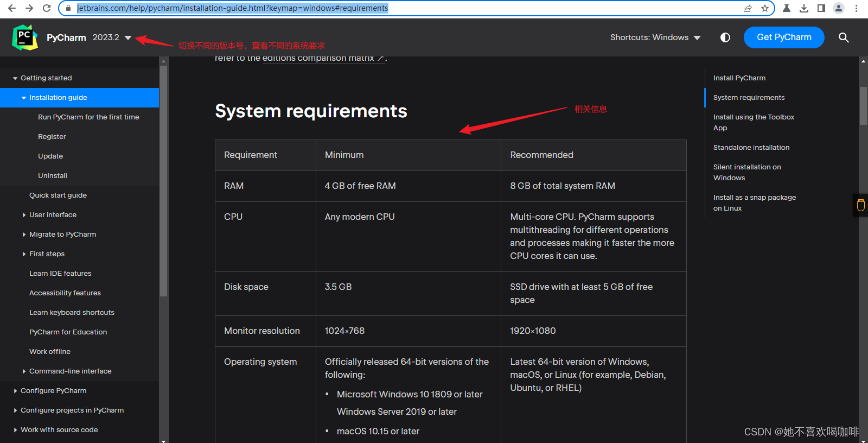This screenshot has width=868, height=443.
Task: Open the Update page in sidebar
Action: pyautogui.click(x=50, y=156)
